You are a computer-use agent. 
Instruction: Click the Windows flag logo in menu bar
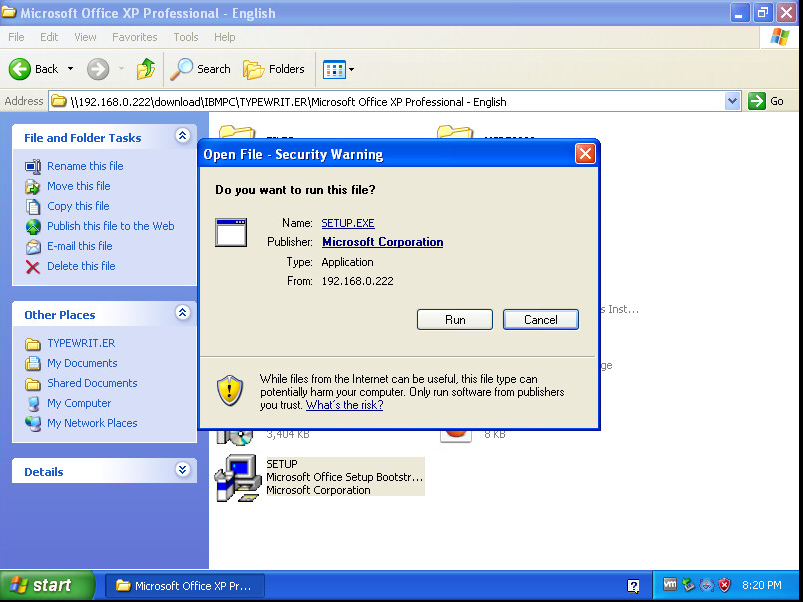pos(780,37)
